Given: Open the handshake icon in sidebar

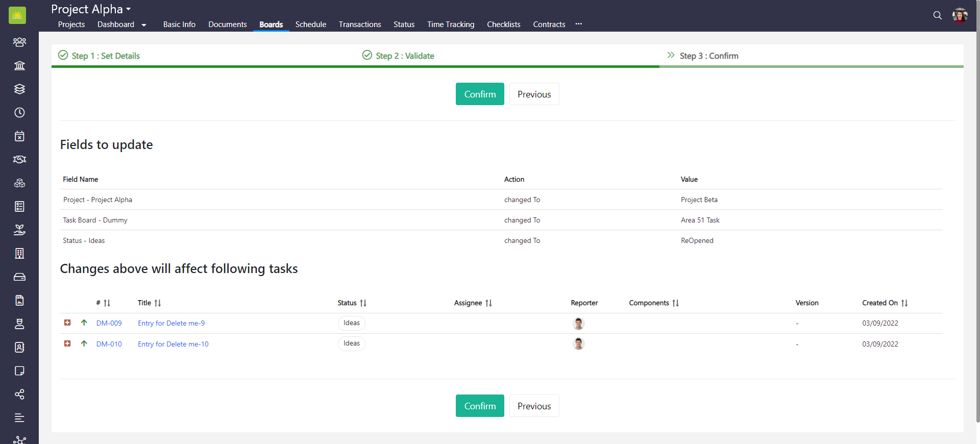Looking at the screenshot, I should [19, 159].
